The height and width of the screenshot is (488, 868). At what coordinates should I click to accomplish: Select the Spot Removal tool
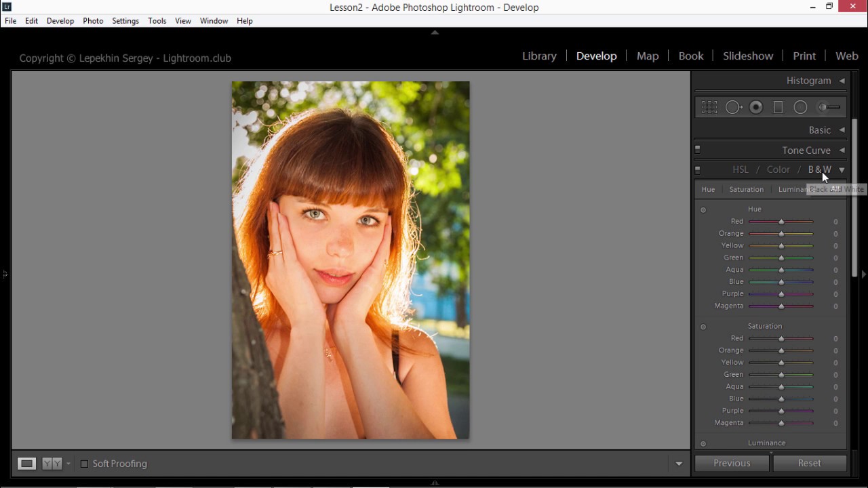coord(734,107)
